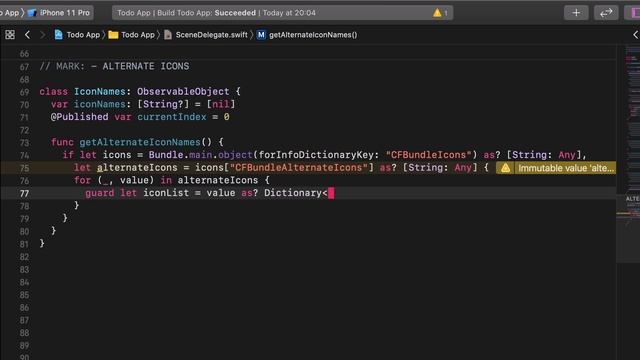Screen dimensions: 640x360
Task: Toggle code review arrows button
Action: coord(606,13)
